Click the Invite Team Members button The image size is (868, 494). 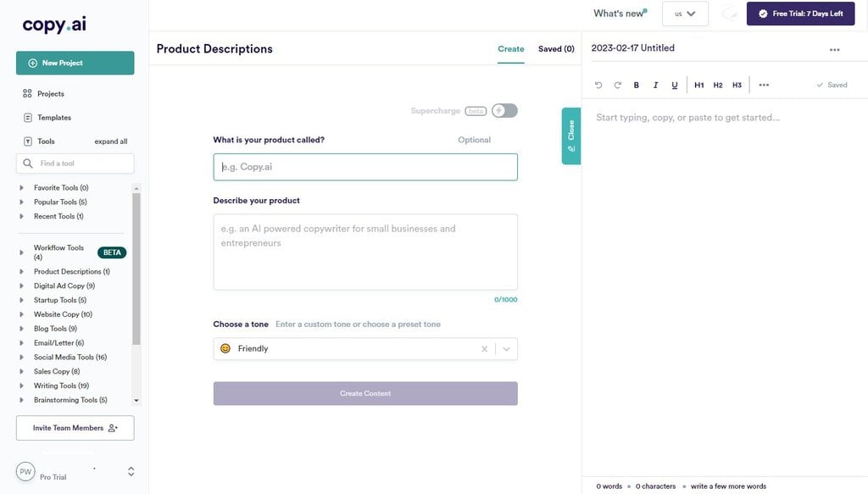(x=75, y=428)
